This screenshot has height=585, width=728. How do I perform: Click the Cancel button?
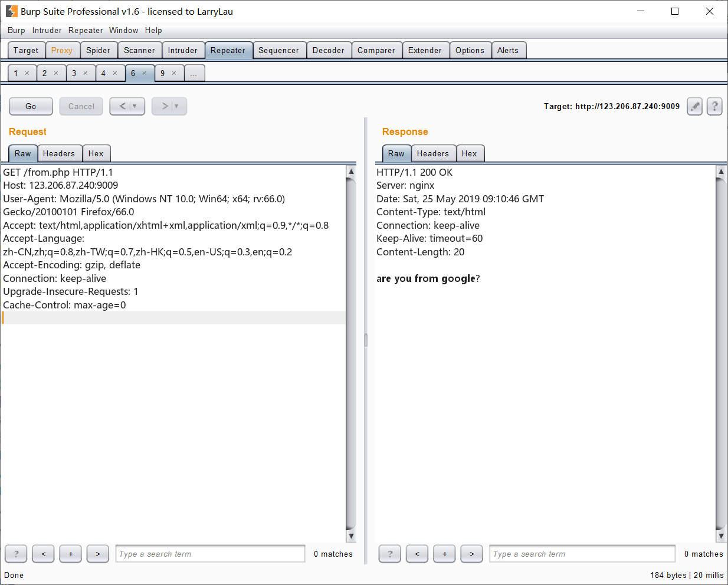(x=81, y=106)
